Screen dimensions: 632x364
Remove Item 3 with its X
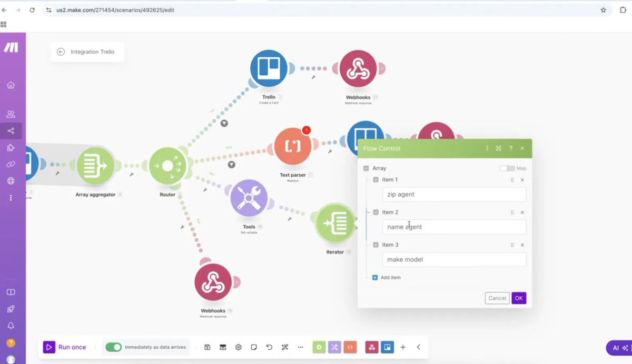[522, 245]
